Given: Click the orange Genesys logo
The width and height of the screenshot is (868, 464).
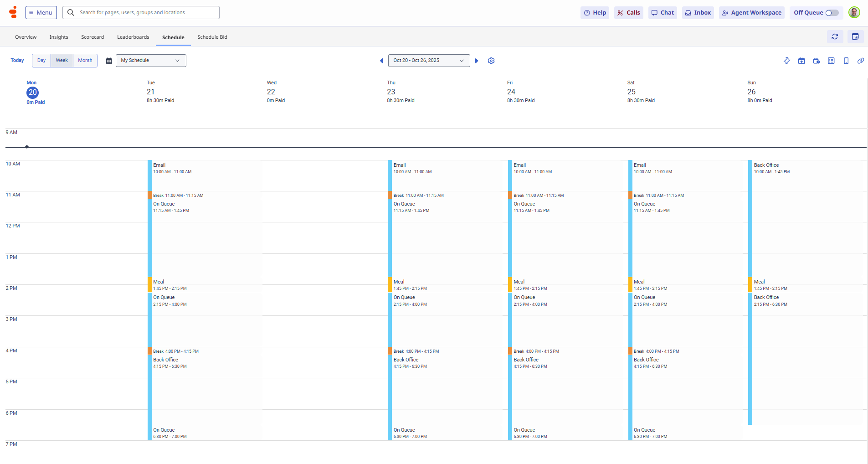Looking at the screenshot, I should (x=13, y=12).
